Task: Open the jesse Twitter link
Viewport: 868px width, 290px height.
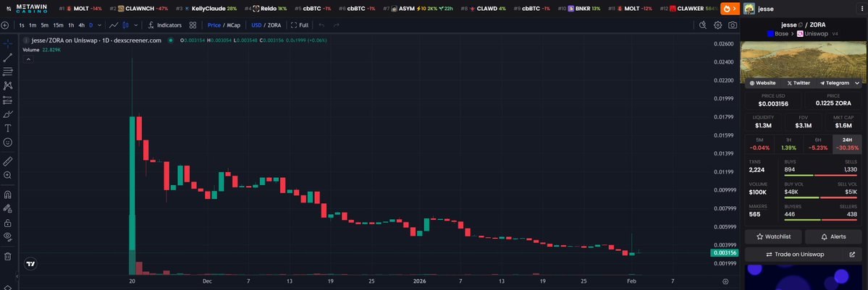Action: point(799,83)
